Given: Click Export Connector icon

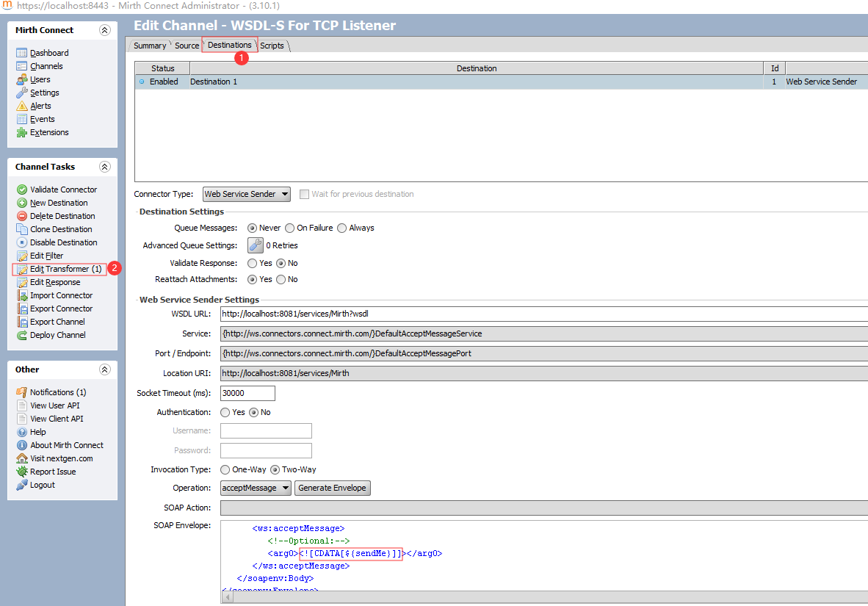Looking at the screenshot, I should [x=21, y=309].
